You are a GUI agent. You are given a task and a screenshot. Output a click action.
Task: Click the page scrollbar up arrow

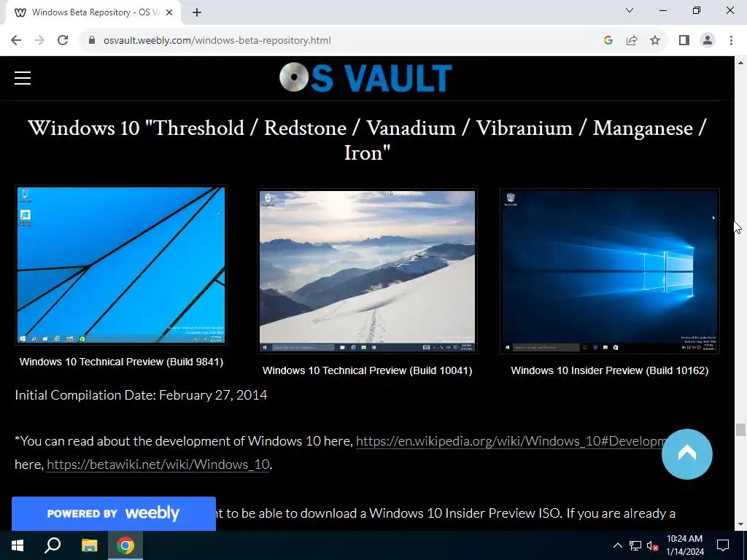coord(740,63)
